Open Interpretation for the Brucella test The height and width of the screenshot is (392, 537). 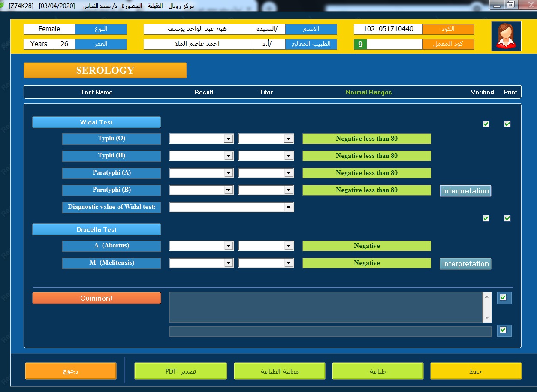(465, 264)
